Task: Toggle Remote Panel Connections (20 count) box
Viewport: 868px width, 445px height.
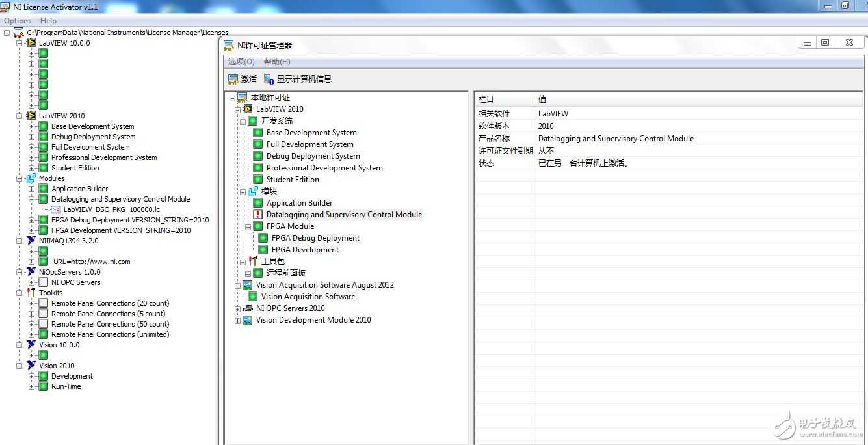Action: pos(44,303)
